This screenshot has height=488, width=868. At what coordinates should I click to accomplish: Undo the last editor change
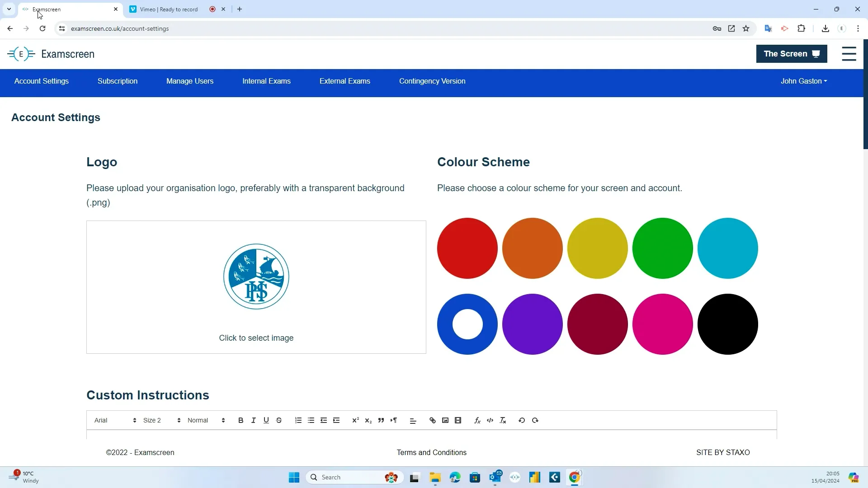coord(522,421)
